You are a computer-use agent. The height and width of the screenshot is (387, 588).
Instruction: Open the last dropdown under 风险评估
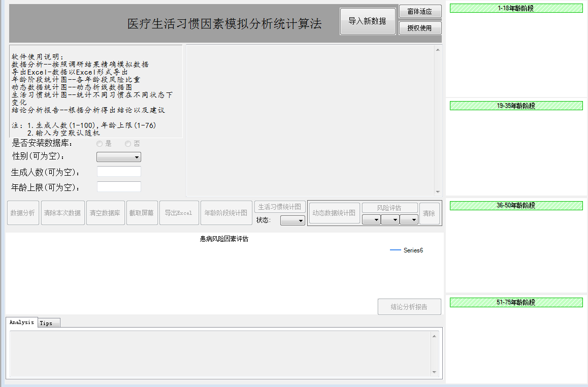pos(409,219)
